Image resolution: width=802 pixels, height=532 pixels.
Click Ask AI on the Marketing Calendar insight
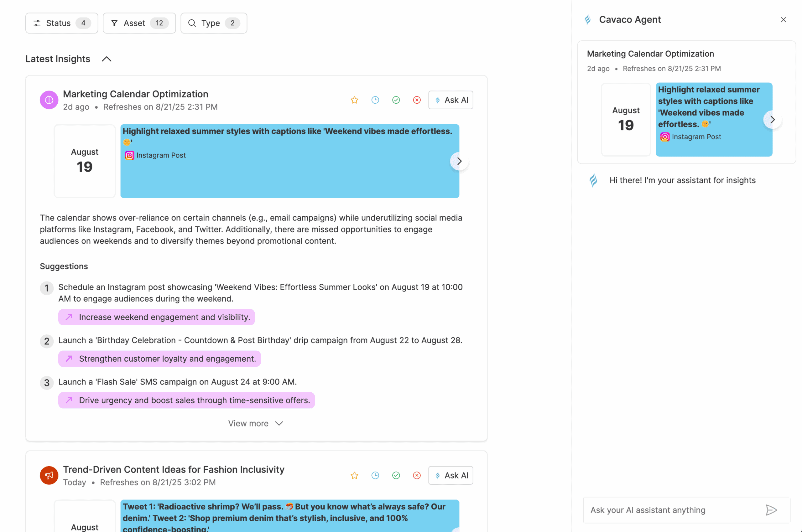click(x=450, y=100)
